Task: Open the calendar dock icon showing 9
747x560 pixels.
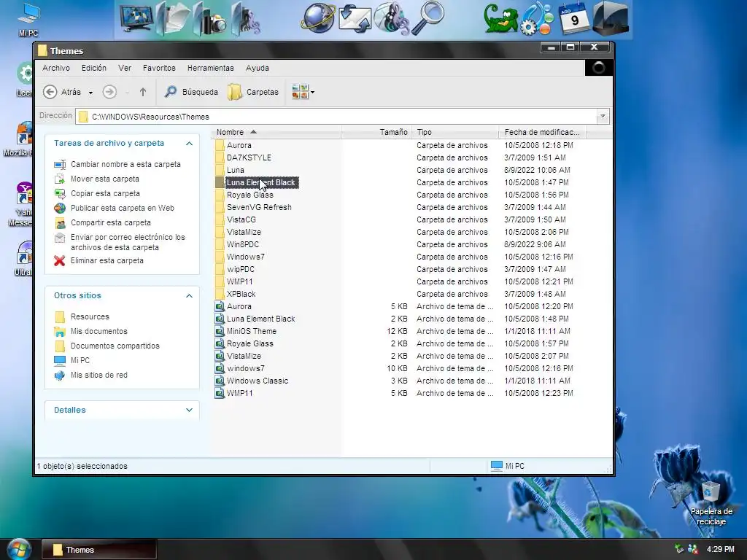Action: pyautogui.click(x=574, y=18)
